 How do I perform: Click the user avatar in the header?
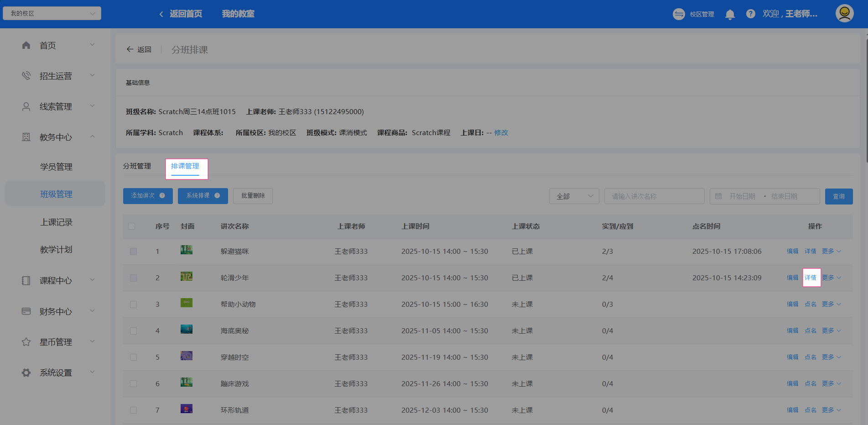pos(844,13)
